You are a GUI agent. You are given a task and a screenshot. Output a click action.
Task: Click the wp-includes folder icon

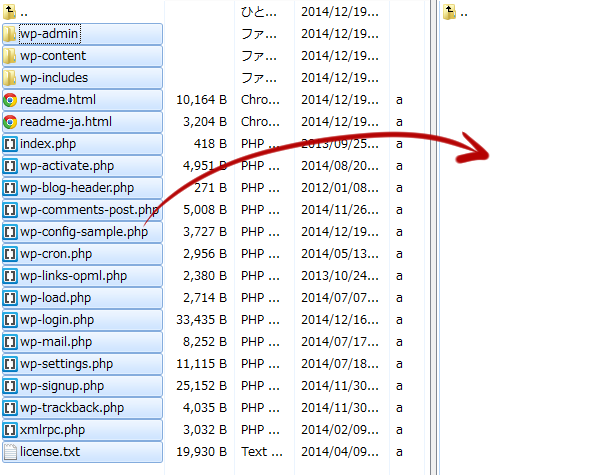pos(10,78)
